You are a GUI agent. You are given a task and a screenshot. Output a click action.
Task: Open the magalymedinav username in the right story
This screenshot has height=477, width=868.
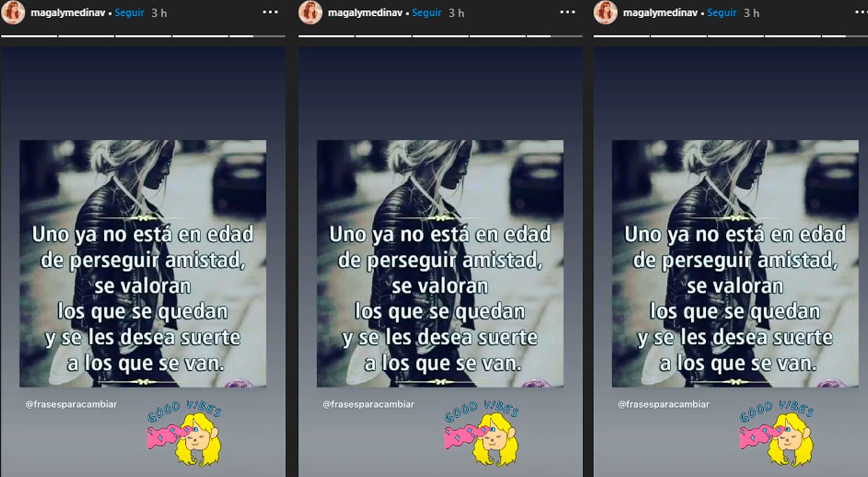click(x=661, y=13)
